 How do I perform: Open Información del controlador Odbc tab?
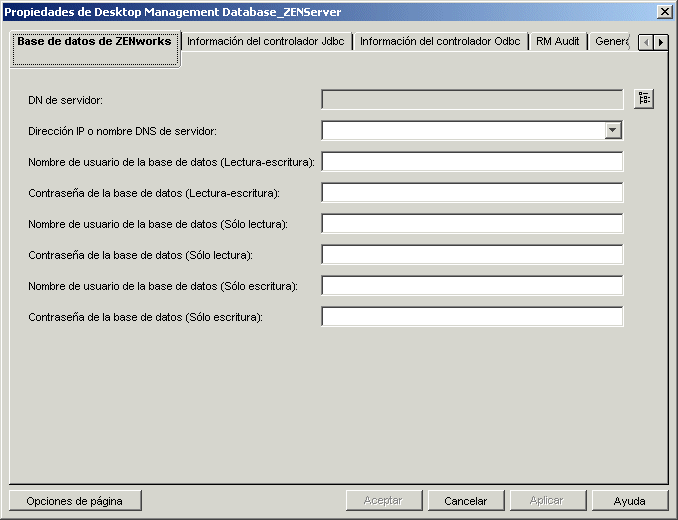point(440,41)
